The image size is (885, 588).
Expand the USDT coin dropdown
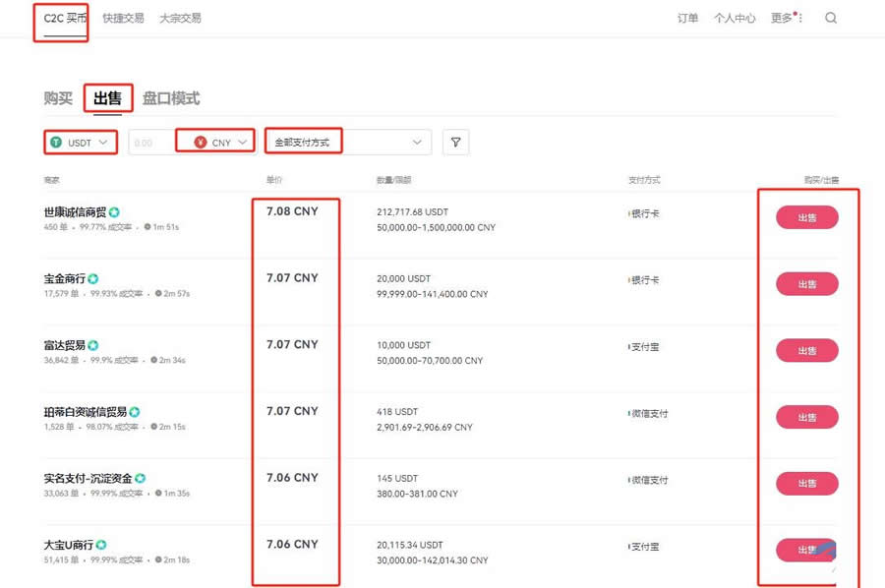[x=105, y=143]
